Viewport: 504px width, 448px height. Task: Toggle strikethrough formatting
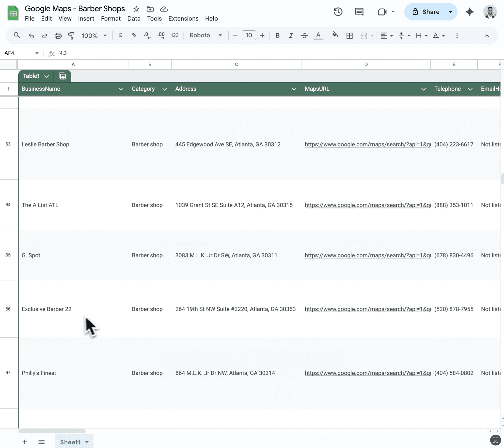pyautogui.click(x=304, y=36)
